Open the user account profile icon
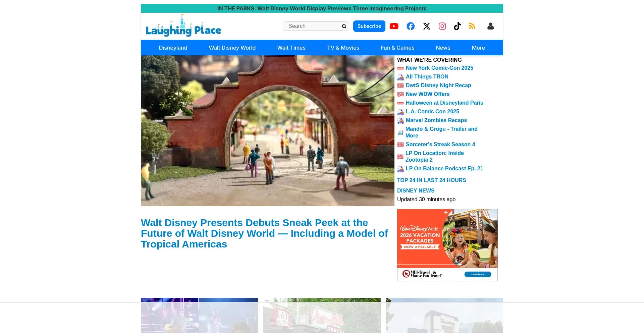The image size is (644, 333). click(490, 26)
